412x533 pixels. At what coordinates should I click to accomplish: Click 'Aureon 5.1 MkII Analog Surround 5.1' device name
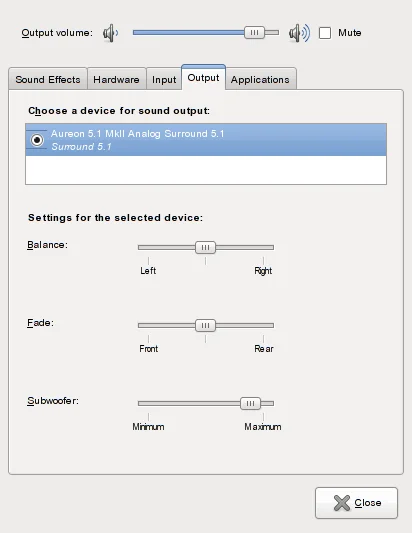[x=138, y=134]
